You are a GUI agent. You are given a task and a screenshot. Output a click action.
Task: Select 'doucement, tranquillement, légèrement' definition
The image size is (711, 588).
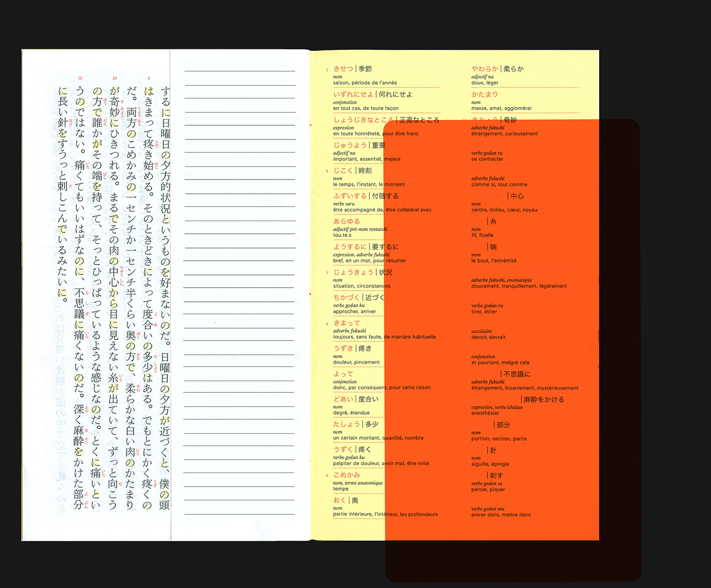click(x=519, y=286)
